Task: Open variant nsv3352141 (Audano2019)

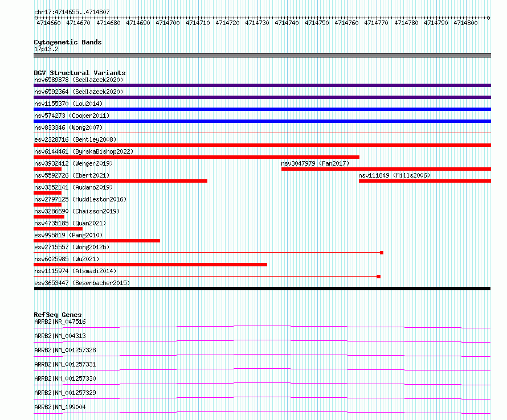Action: tap(73, 187)
